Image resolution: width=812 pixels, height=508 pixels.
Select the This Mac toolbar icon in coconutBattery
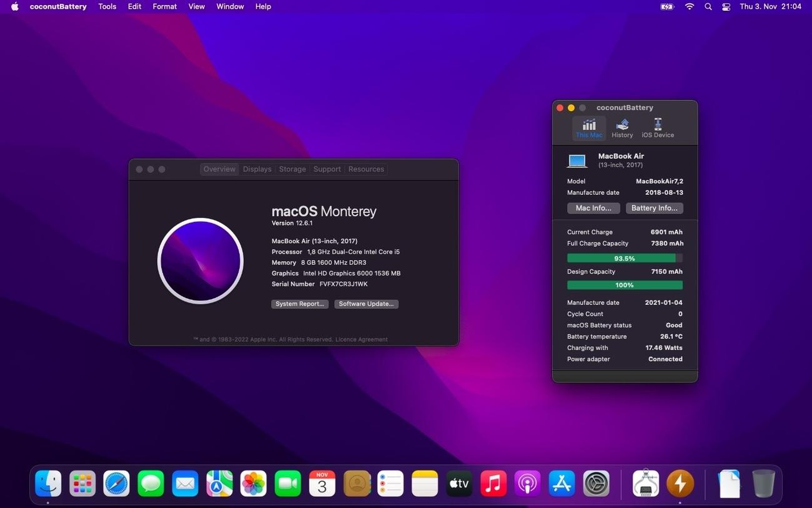(x=589, y=128)
